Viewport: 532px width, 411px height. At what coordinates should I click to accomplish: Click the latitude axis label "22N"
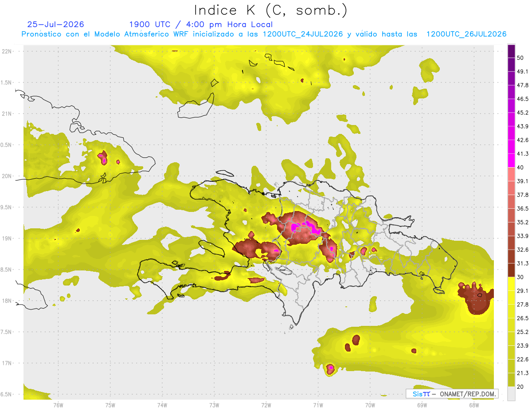coord(7,51)
